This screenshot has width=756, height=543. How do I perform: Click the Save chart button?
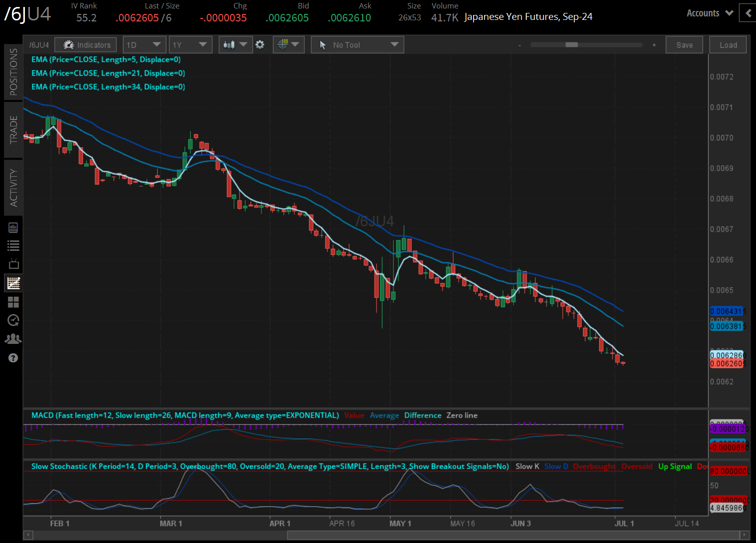pos(684,45)
